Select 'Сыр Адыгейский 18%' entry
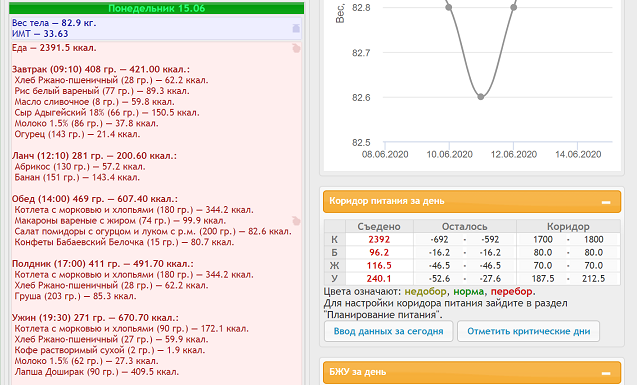This screenshot has height=385, width=637. click(107, 112)
